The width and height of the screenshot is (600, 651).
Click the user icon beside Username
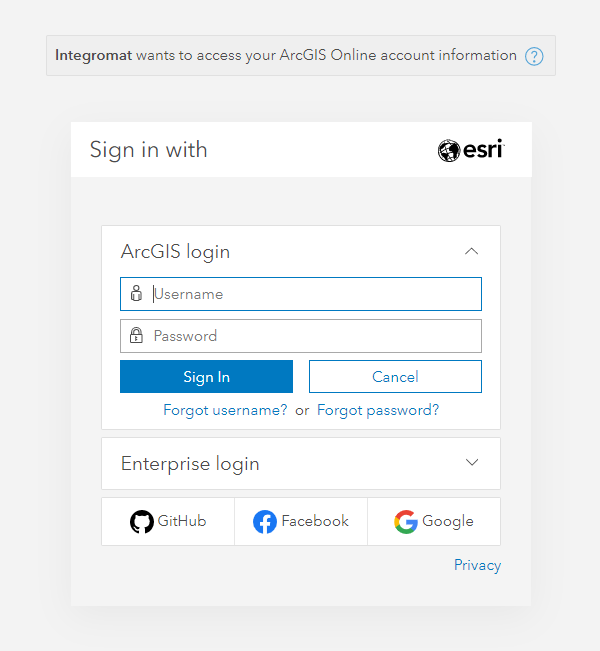coord(136,294)
